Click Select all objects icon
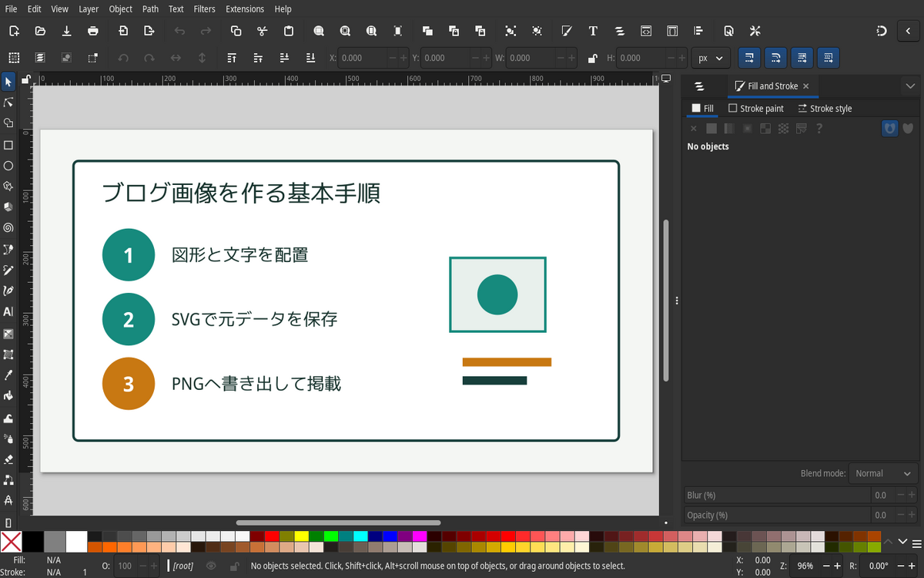Screen dimensions: 924x578 tap(14, 58)
